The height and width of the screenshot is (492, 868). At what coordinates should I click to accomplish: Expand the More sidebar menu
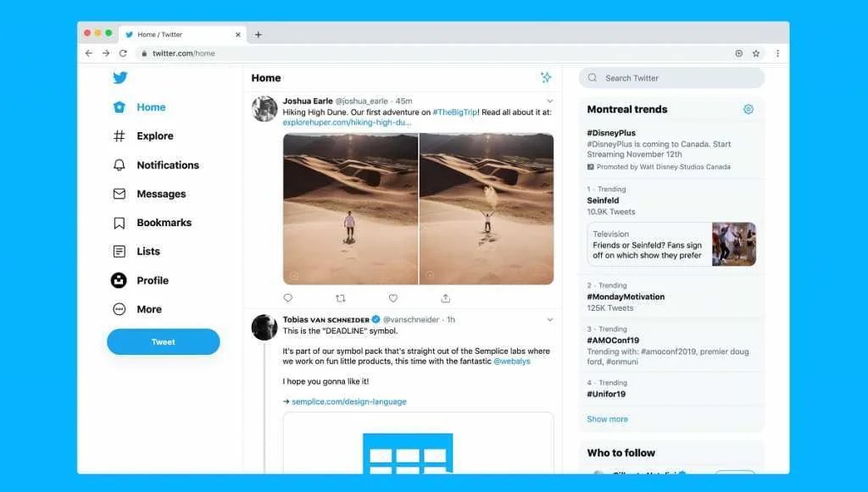click(148, 309)
